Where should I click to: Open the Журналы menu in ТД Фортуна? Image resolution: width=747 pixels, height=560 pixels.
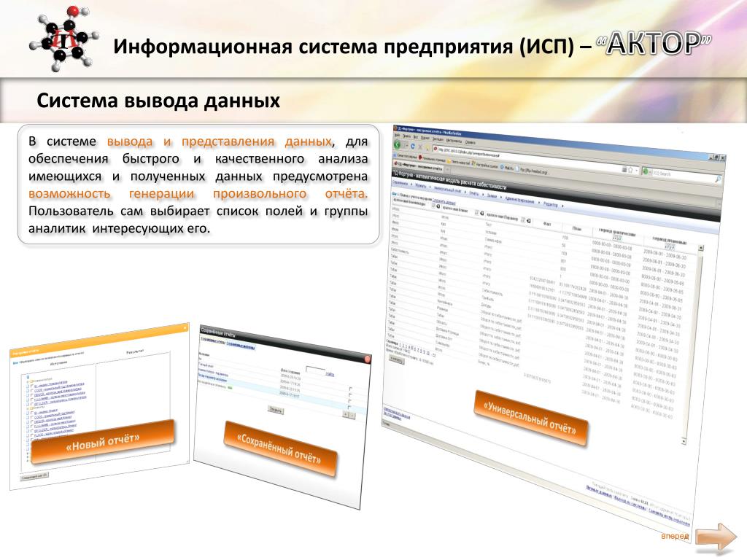click(420, 186)
